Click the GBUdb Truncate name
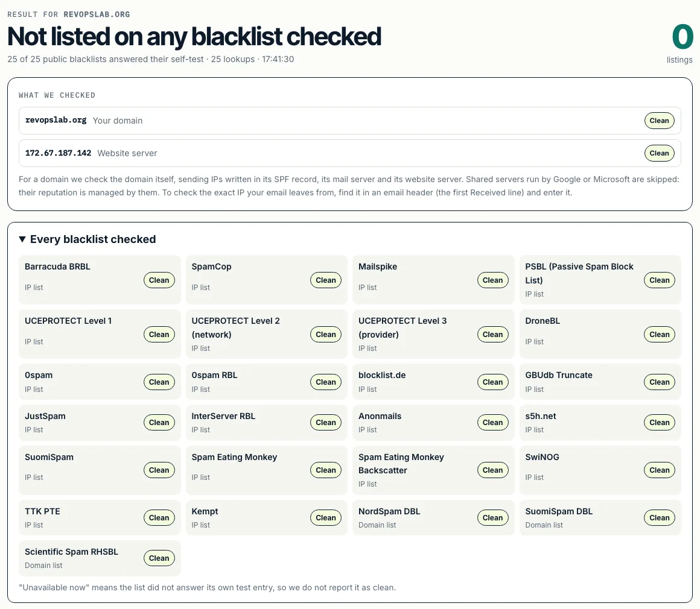Screen dimensions: 700x609 point(558,375)
